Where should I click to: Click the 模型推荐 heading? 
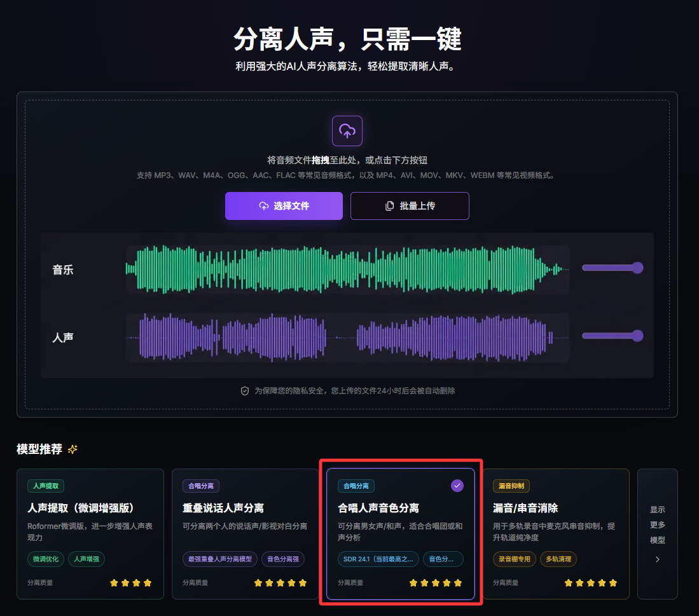pyautogui.click(x=39, y=449)
